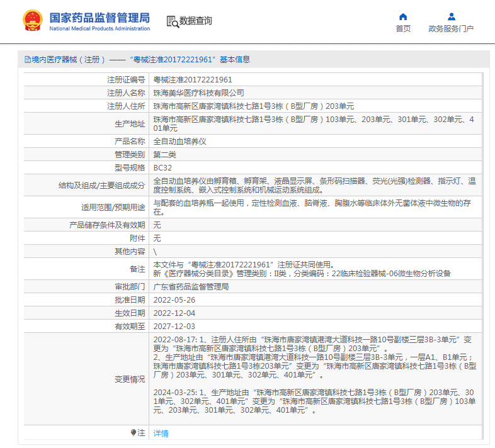
Task: Go to 首页 text link
Action: point(403,29)
